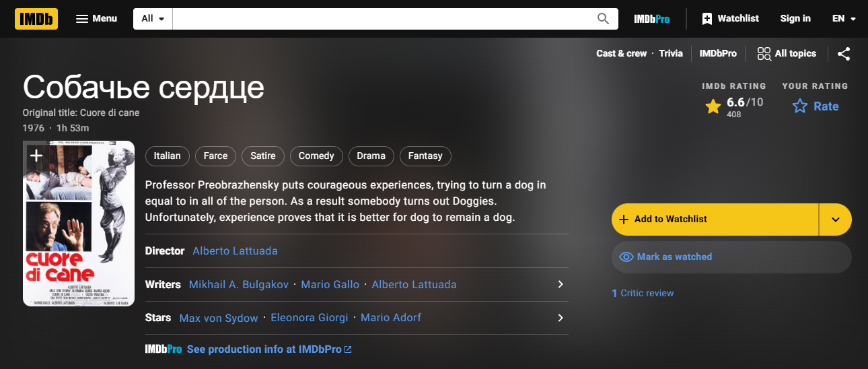Screen dimensions: 868x369
Task: Select the Drama genre chip
Action: click(371, 156)
